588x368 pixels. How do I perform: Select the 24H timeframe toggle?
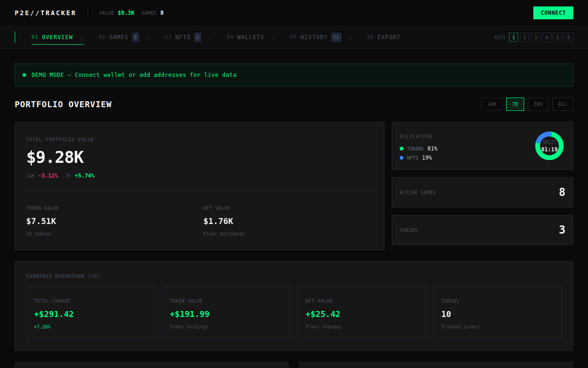coord(492,104)
